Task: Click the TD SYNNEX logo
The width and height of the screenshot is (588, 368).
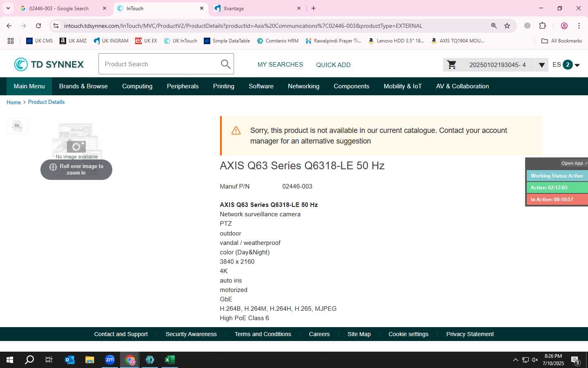Action: [49, 64]
